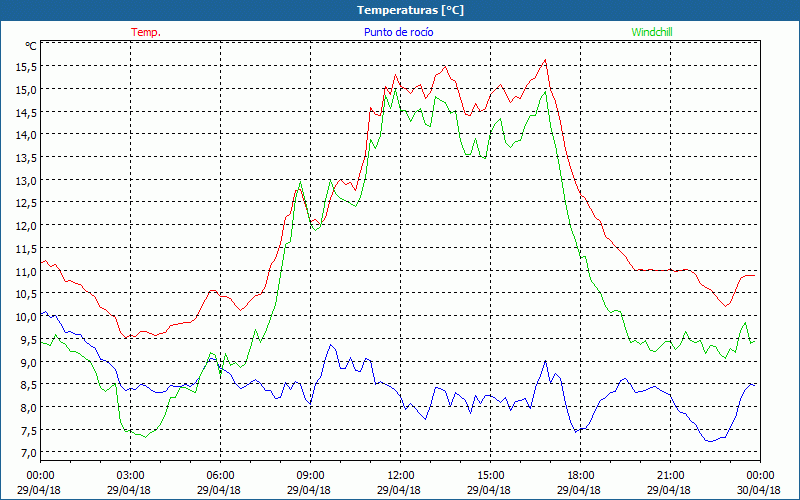Click the Temperaturas [°C] chart title
Viewport: 800px width, 500px height.
(410, 10)
